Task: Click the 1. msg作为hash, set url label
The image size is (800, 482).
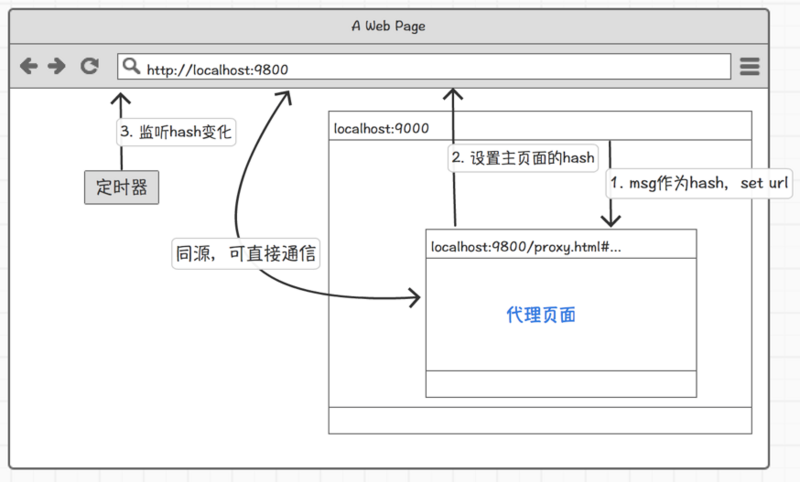Action: click(699, 183)
